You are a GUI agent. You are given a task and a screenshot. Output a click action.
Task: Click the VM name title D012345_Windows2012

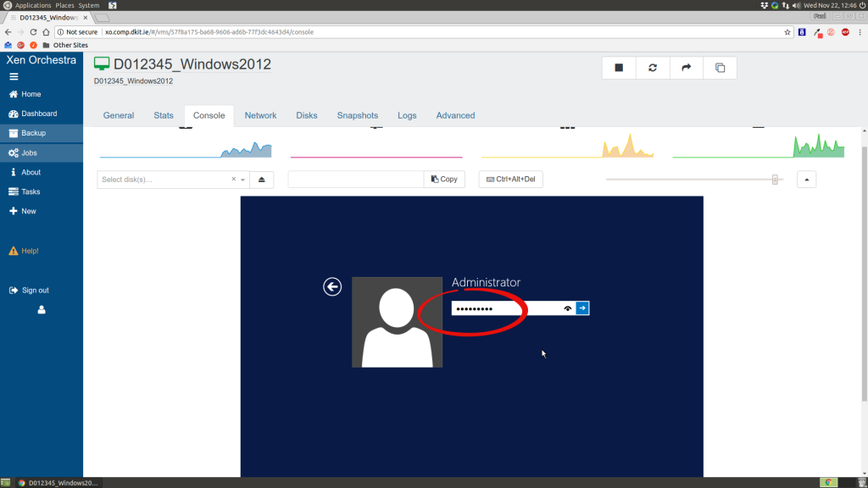(192, 64)
